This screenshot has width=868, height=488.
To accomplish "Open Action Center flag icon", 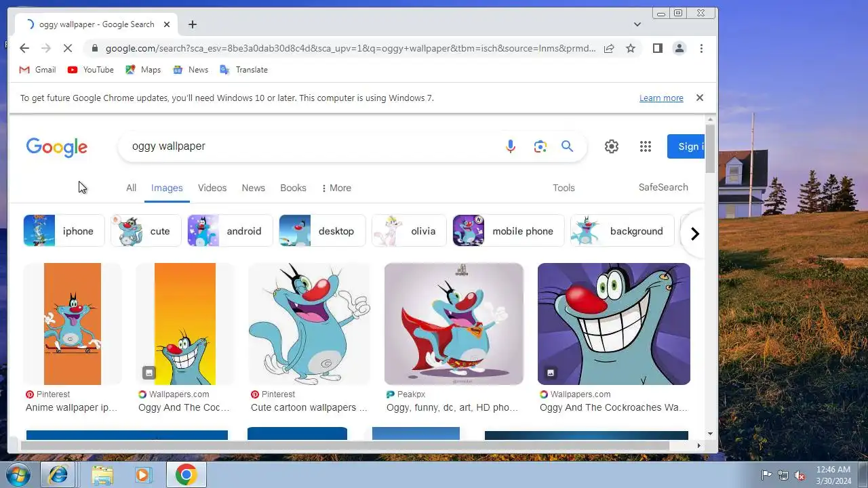I will point(766,475).
